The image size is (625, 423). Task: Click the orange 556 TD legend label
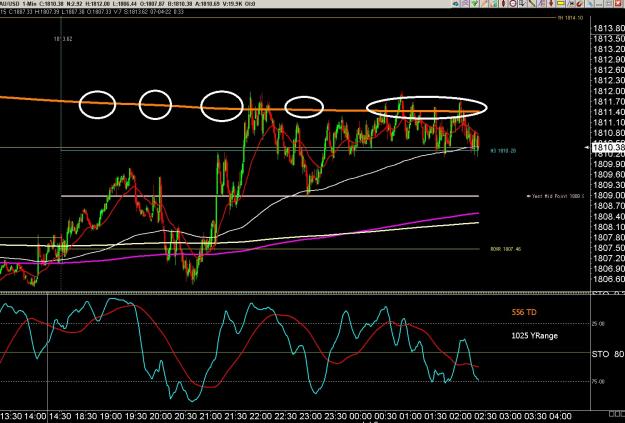[x=524, y=312]
